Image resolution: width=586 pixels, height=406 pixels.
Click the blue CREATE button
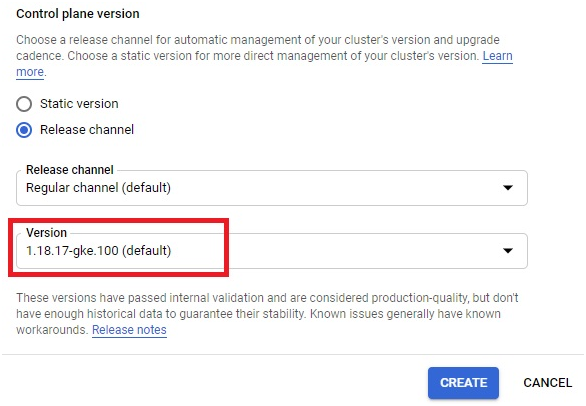coord(463,382)
